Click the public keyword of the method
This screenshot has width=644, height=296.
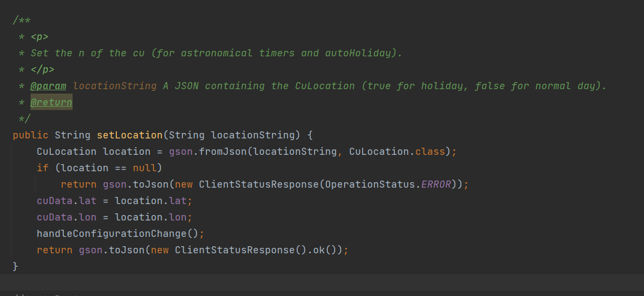pos(31,135)
